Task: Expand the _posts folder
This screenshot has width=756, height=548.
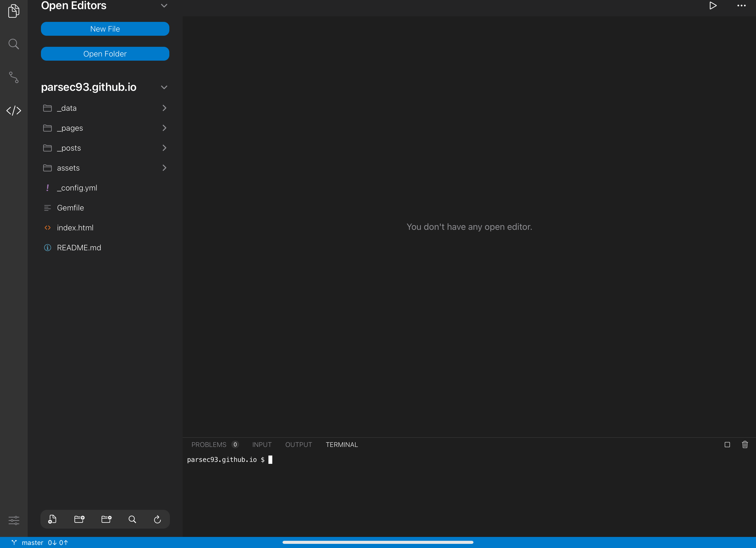Action: click(x=164, y=148)
